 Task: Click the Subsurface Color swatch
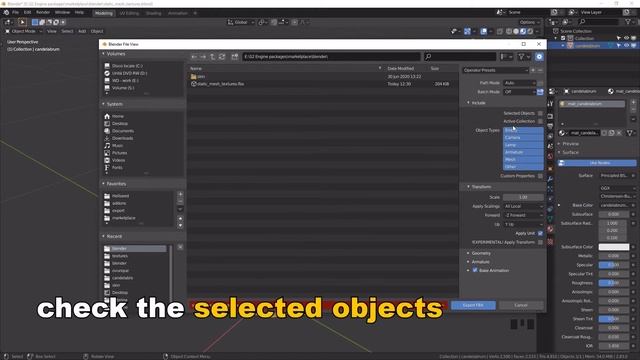click(613, 247)
